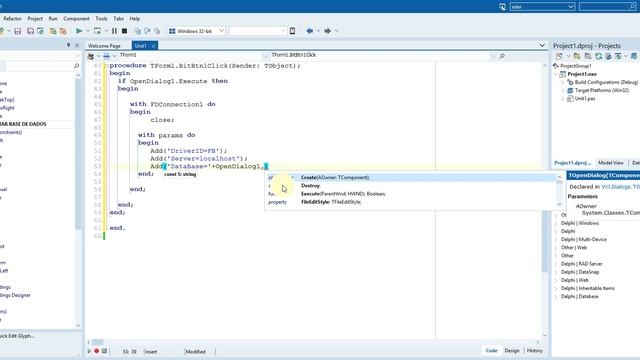
Task: Open the Windows 32-bit platform dropdown
Action: click(221, 31)
